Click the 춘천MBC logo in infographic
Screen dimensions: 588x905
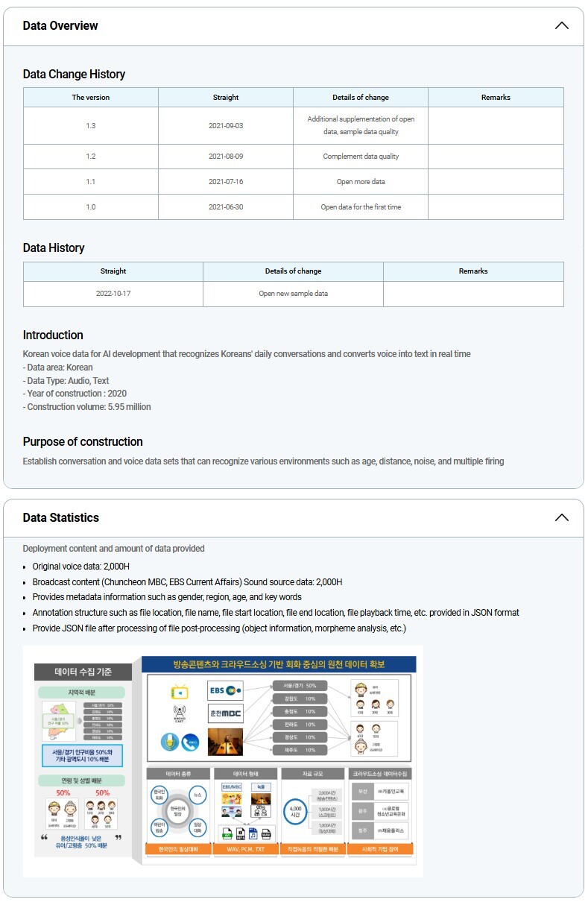224,714
